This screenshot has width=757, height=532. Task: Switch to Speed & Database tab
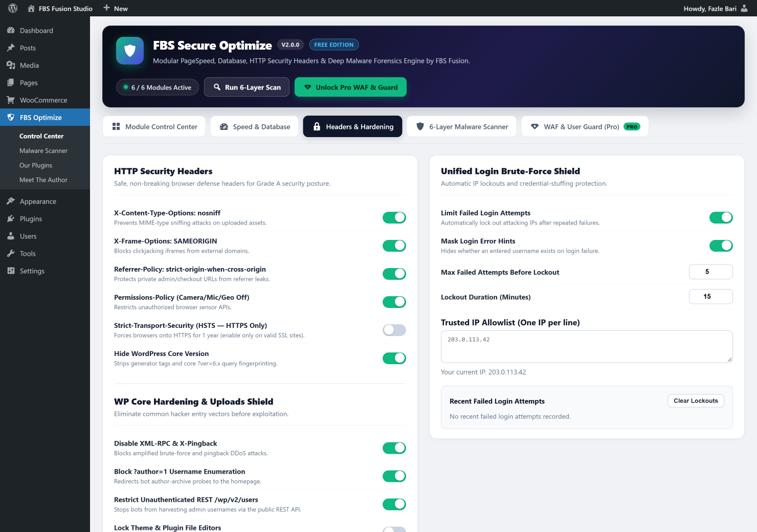pyautogui.click(x=254, y=126)
